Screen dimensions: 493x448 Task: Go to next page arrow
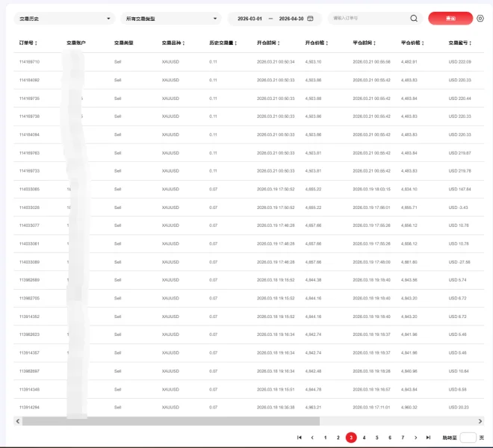415,438
